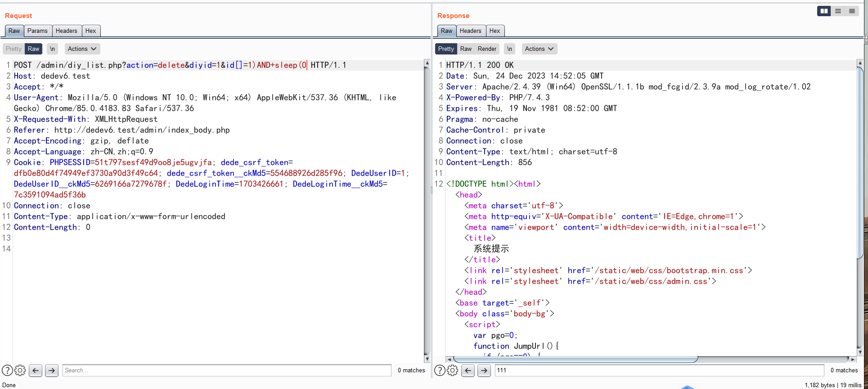This screenshot has height=389, width=868.
Task: Click the var pgo=0 line
Action: [495, 335]
